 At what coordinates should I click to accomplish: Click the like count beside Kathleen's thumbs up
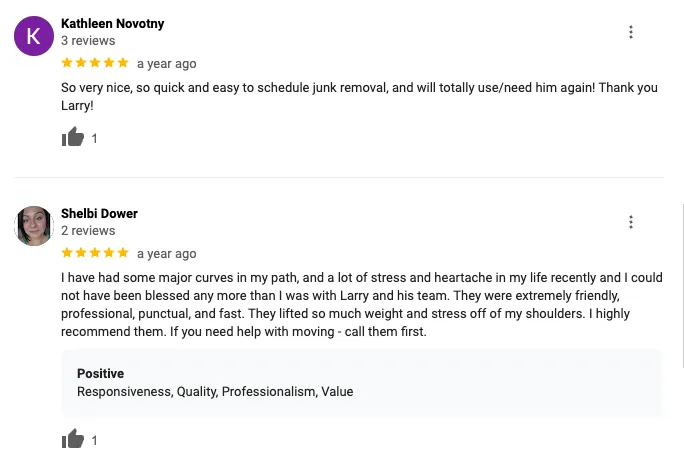point(95,139)
